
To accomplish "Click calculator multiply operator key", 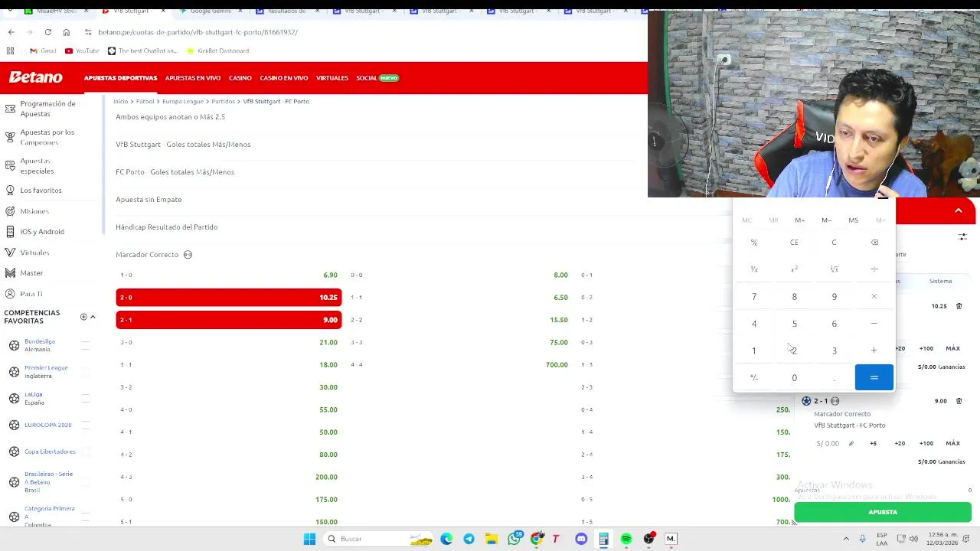I will coord(874,296).
